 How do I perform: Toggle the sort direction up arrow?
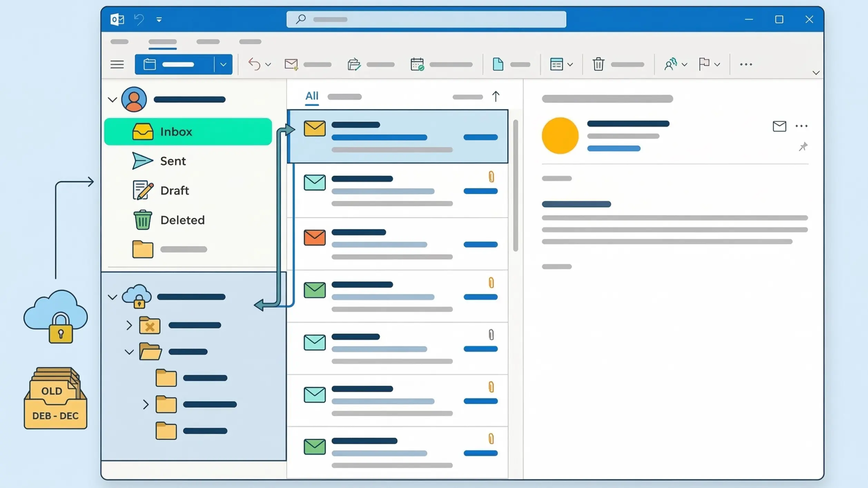(496, 96)
